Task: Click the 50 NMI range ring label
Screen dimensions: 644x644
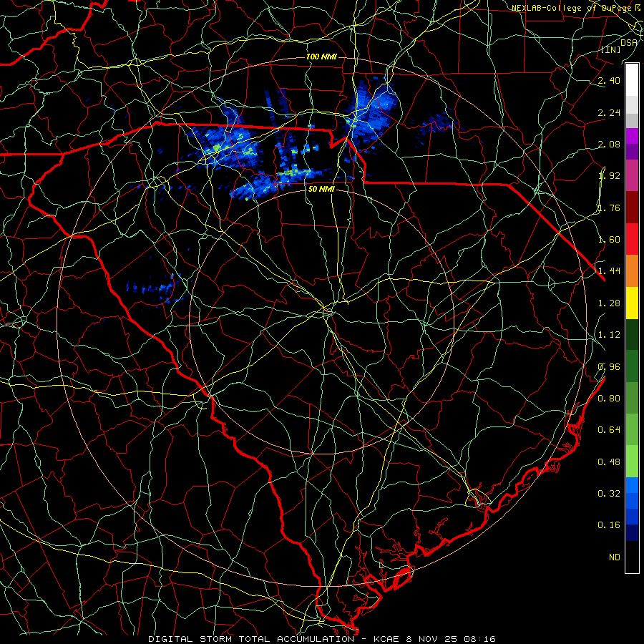Action: (x=321, y=189)
